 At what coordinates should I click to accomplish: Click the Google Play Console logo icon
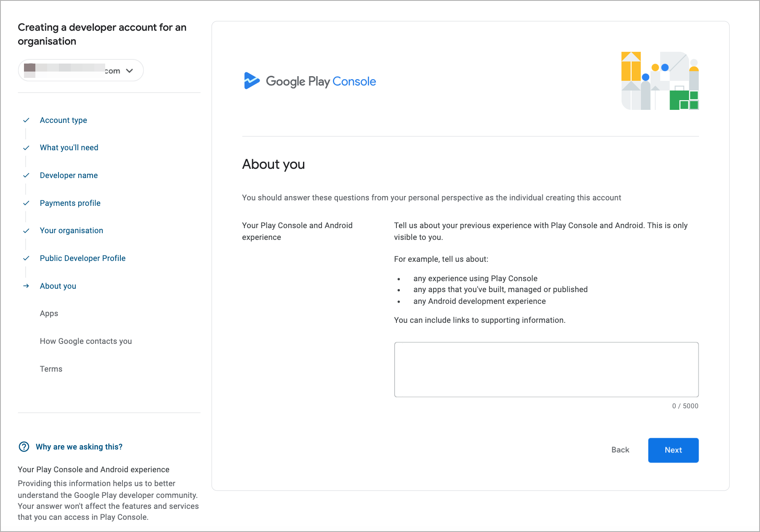(x=252, y=81)
